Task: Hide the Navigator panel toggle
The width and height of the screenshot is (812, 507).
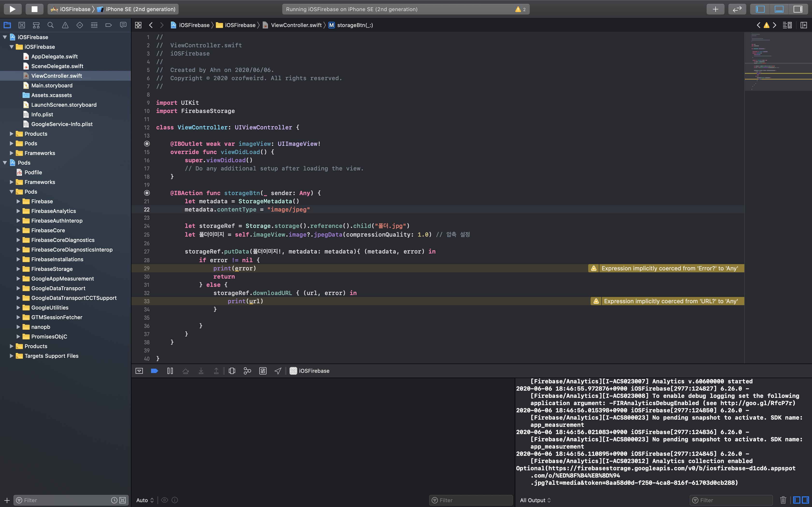Action: [760, 9]
